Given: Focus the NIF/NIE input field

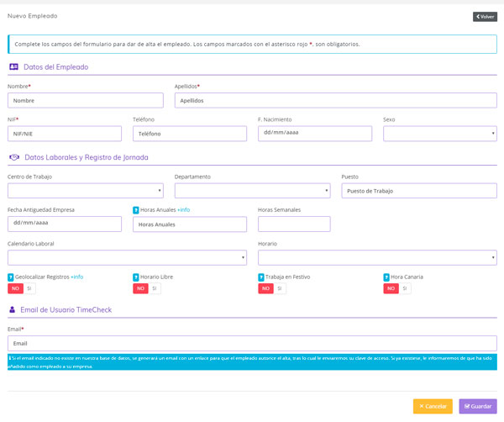Looking at the screenshot, I should click(65, 134).
